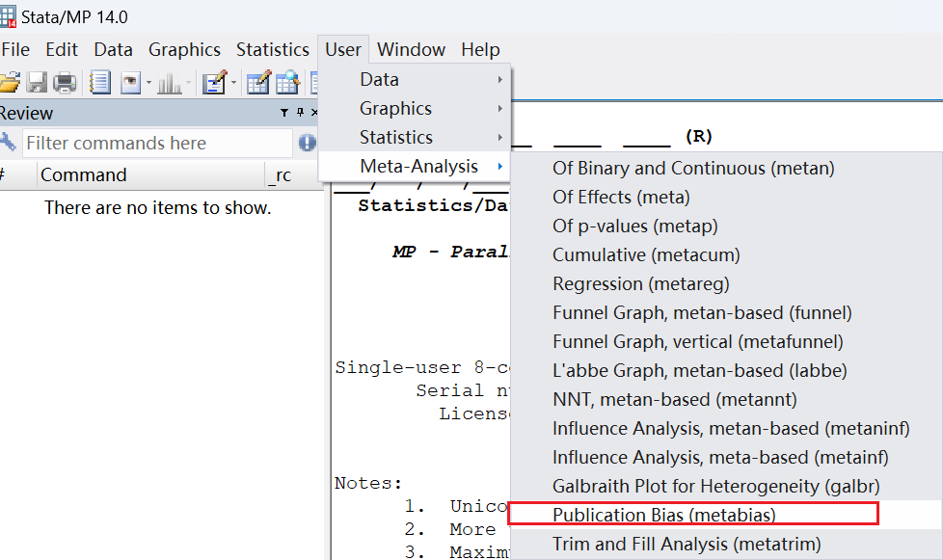Click the Filter commands here field
Screen dimensions: 943x560
[x=157, y=143]
